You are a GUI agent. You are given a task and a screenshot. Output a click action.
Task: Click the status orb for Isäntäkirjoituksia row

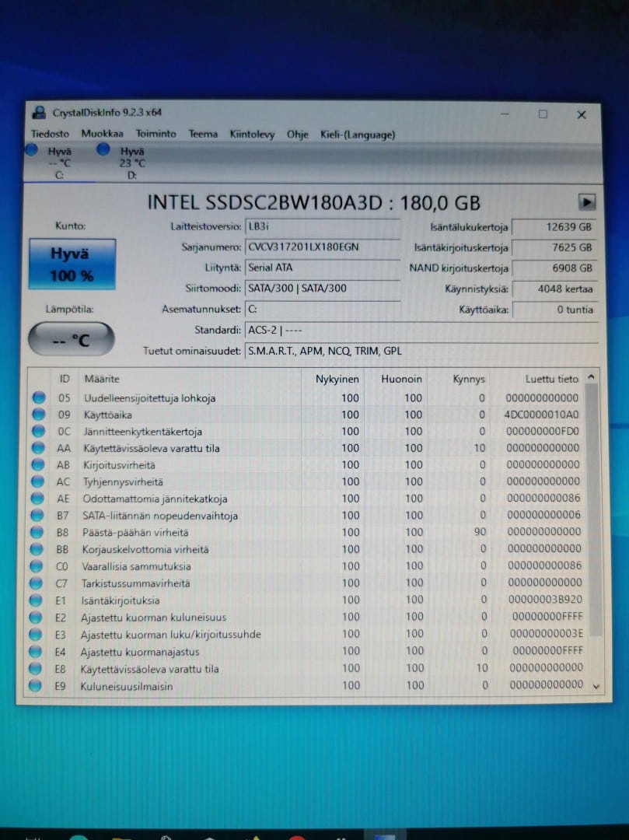(x=37, y=600)
